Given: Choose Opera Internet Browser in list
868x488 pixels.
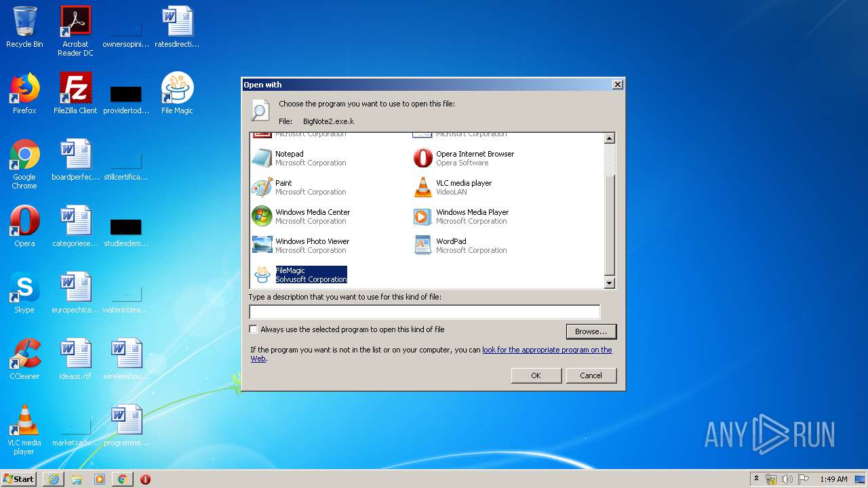Looking at the screenshot, I should tap(464, 158).
